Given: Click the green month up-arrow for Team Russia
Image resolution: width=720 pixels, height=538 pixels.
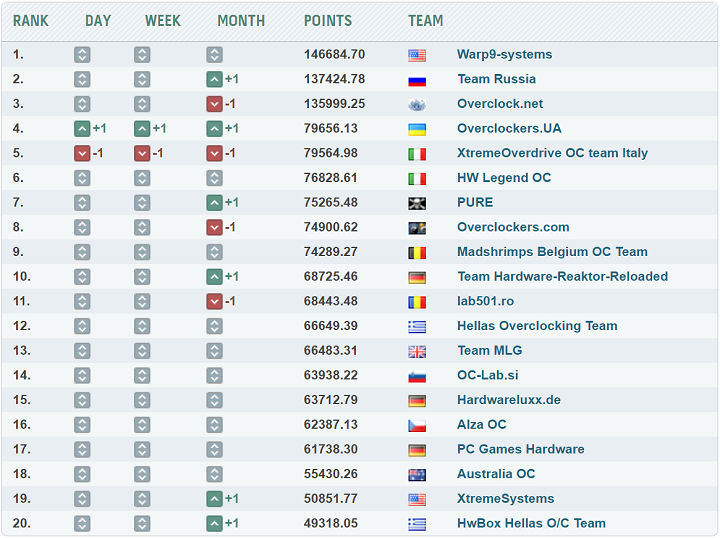Looking at the screenshot, I should (214, 79).
